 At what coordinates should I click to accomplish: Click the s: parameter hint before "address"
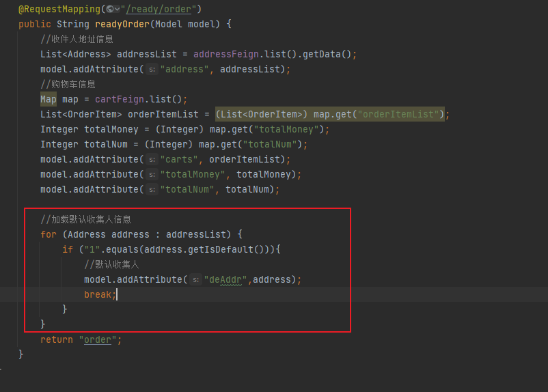(x=152, y=69)
